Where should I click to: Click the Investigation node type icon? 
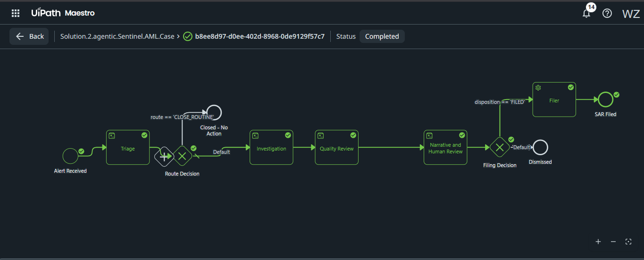(255, 136)
